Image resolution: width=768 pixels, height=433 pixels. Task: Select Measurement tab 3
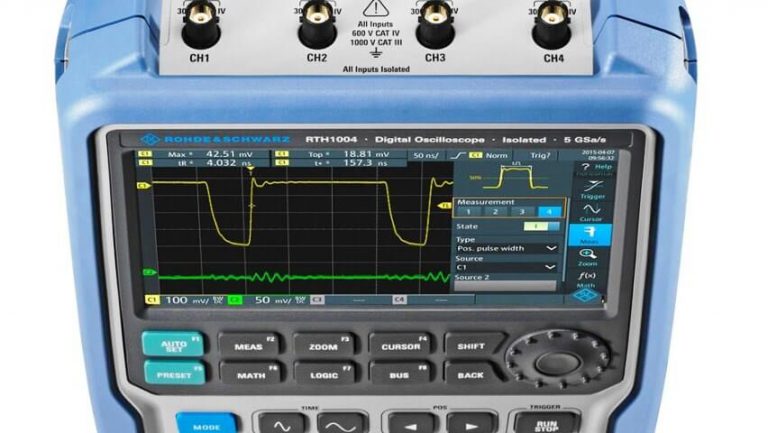tap(522, 212)
